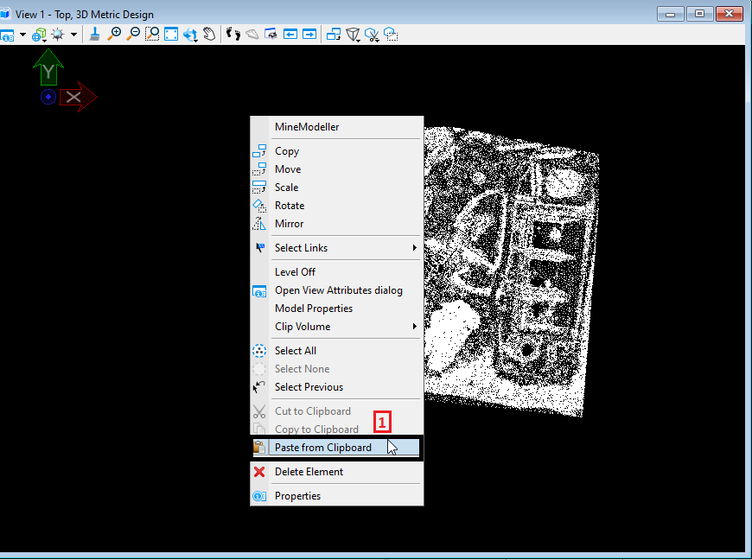Select the Zoom Out magnifier tool

tap(133, 35)
